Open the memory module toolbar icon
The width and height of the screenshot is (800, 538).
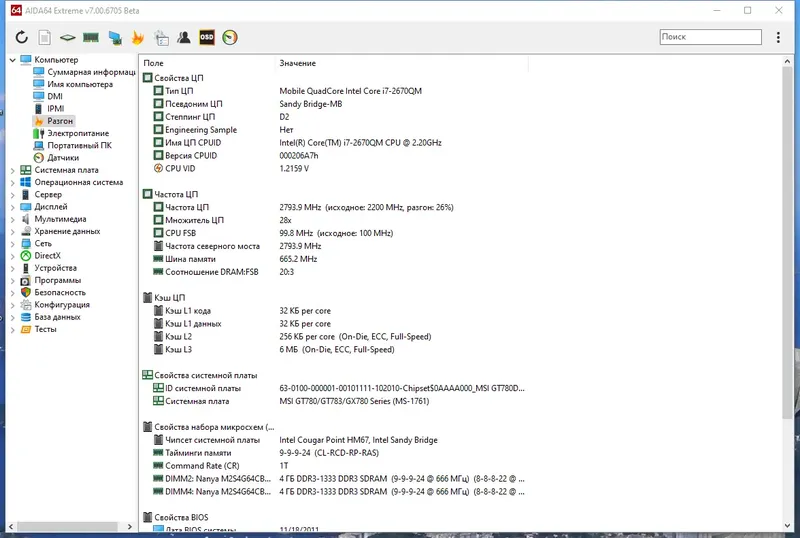point(91,37)
